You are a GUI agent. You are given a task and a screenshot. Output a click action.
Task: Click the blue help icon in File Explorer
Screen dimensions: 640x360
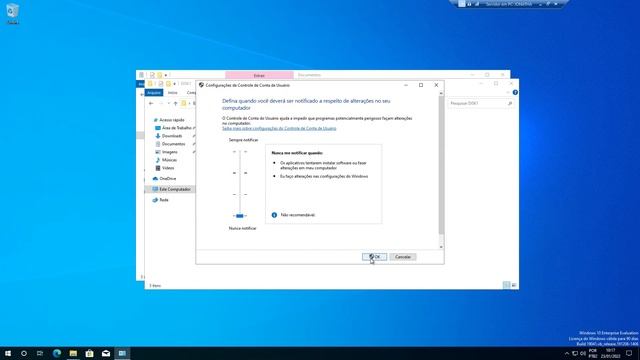tap(515, 92)
